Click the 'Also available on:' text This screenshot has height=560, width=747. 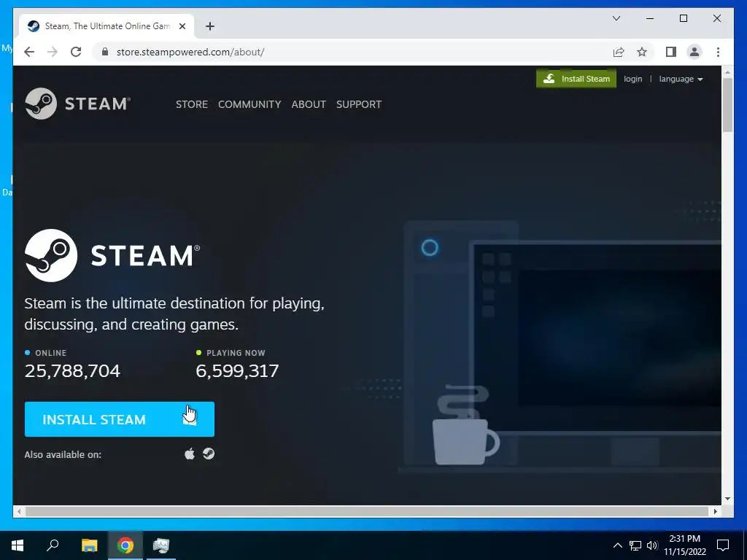click(63, 454)
